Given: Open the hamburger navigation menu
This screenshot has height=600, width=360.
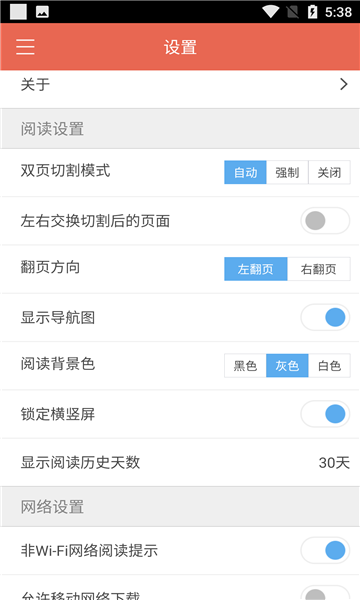Looking at the screenshot, I should [25, 47].
